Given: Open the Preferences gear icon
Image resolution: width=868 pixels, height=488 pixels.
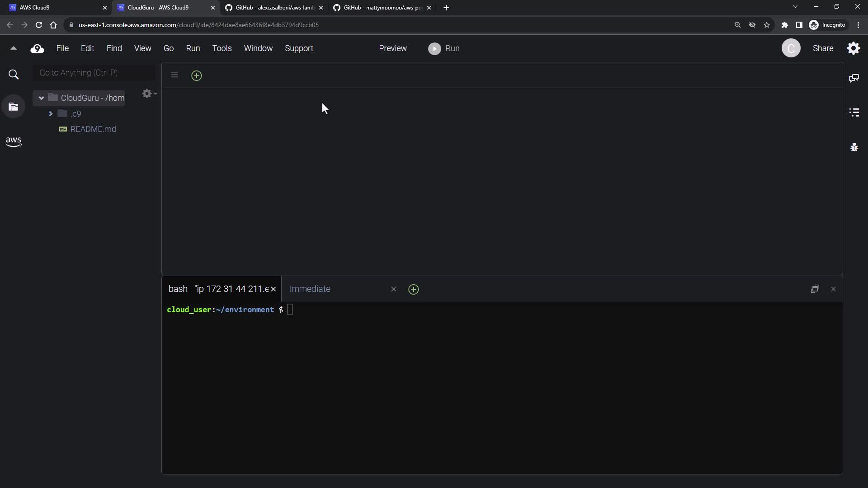Looking at the screenshot, I should click(854, 48).
